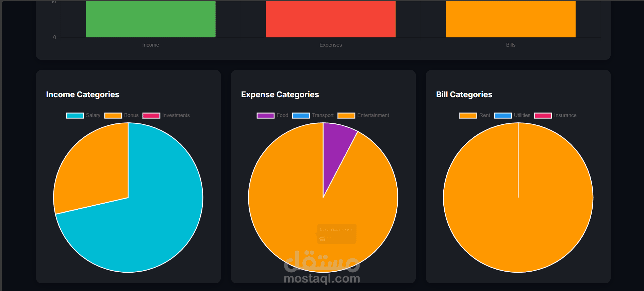644x291 pixels.
Task: Click the Expense Categories heading
Action: click(x=280, y=95)
